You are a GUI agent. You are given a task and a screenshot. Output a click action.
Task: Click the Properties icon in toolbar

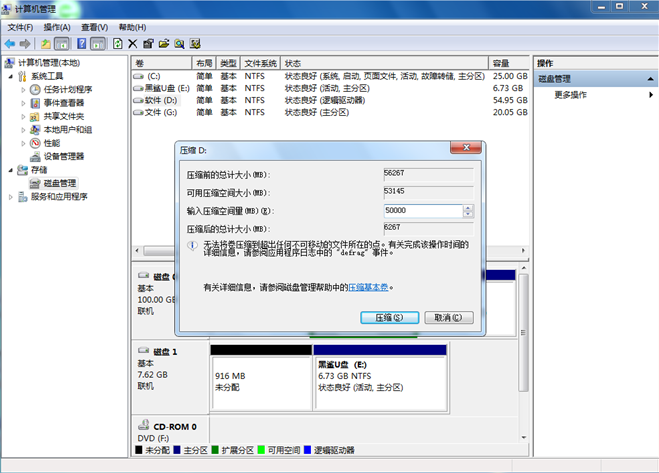click(x=148, y=44)
